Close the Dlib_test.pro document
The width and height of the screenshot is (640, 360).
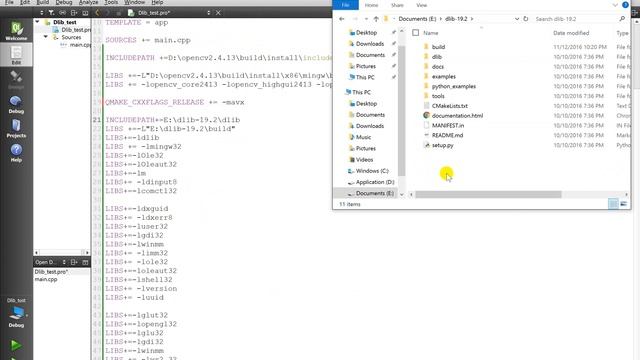[x=218, y=13]
